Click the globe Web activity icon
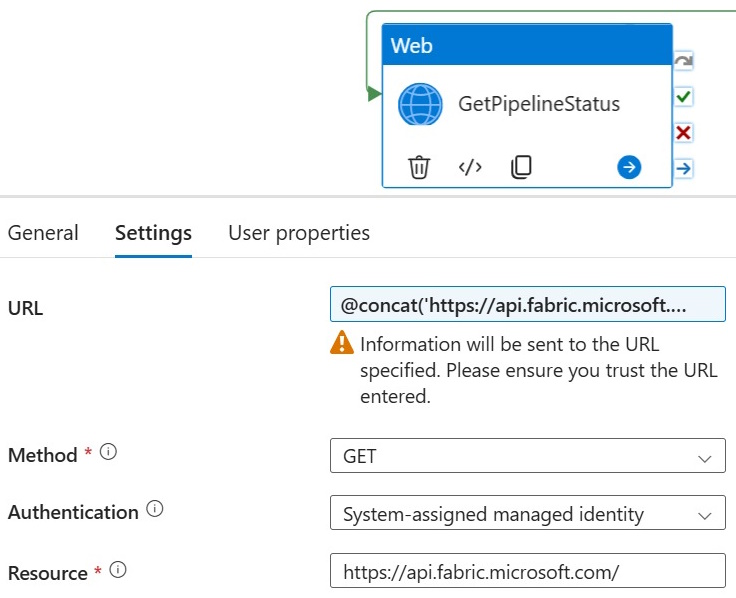The image size is (736, 598). (420, 104)
